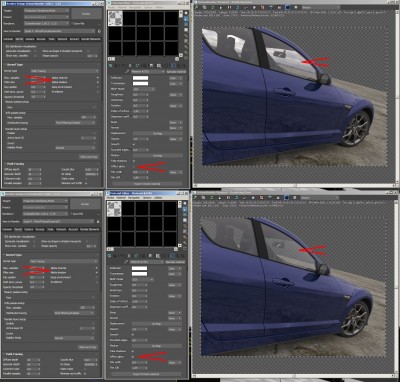Expand the Target dropdown in lower Render Setup
The image size is (400, 382).
(x=46, y=201)
